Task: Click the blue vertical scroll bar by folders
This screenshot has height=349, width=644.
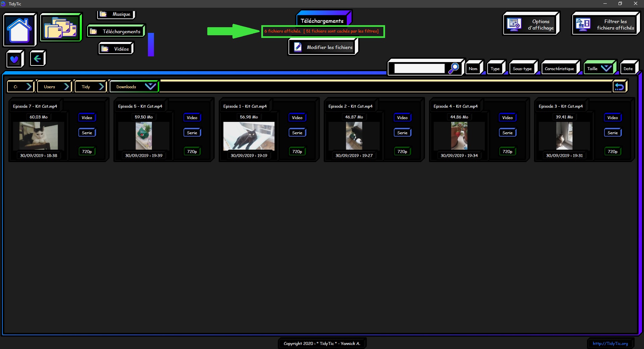Action: point(151,44)
